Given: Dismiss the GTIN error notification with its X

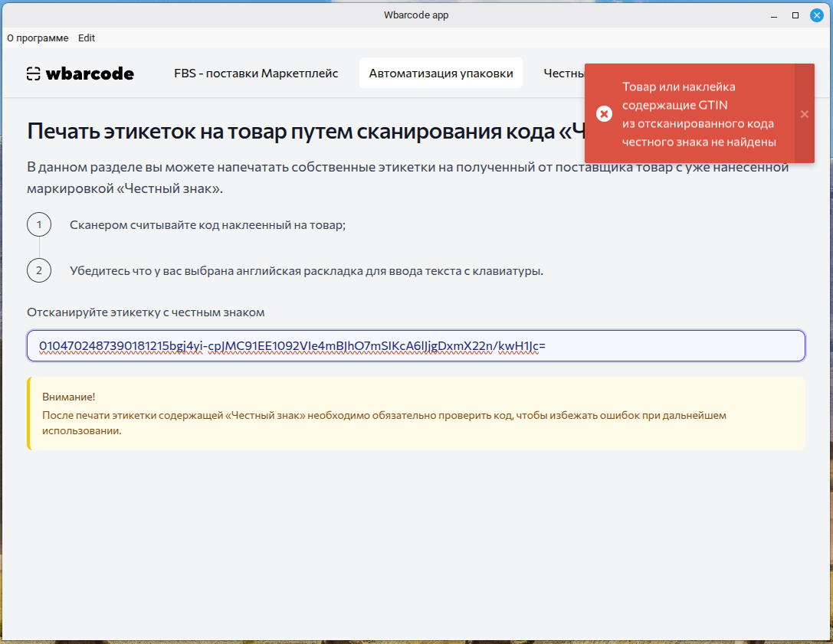Looking at the screenshot, I should click(804, 113).
